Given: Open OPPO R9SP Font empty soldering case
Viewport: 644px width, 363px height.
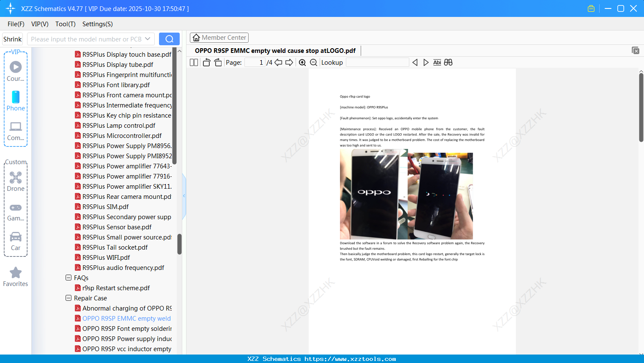Looking at the screenshot, I should tap(127, 328).
